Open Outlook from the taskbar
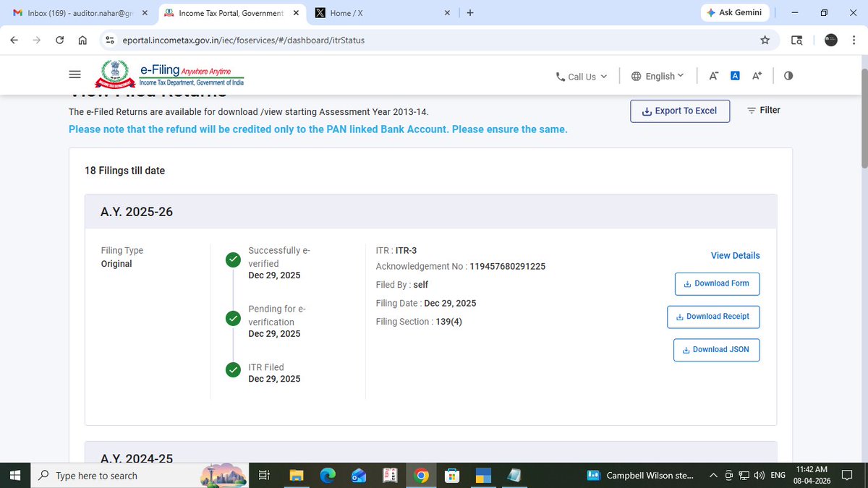 click(359, 476)
